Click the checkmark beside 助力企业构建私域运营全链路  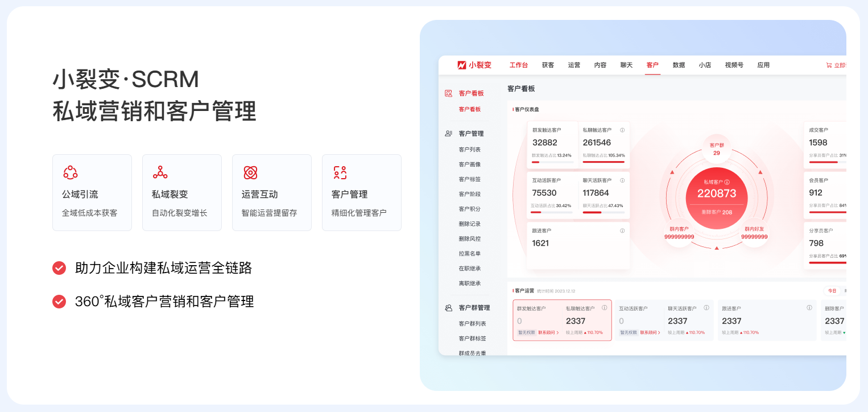pyautogui.click(x=59, y=268)
